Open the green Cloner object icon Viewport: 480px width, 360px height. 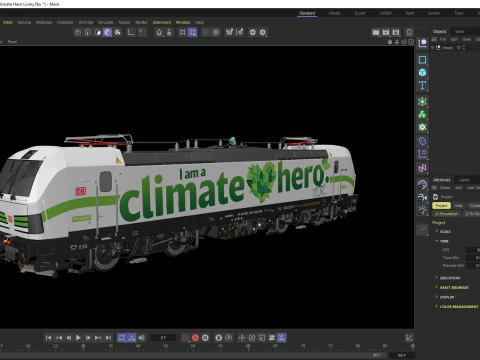pyautogui.click(x=422, y=114)
